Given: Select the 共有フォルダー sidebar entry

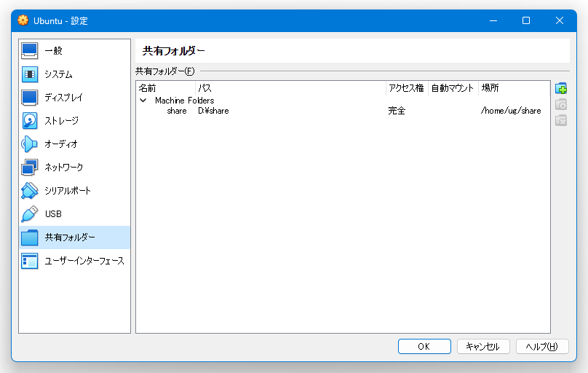Looking at the screenshot, I should pyautogui.click(x=74, y=237).
